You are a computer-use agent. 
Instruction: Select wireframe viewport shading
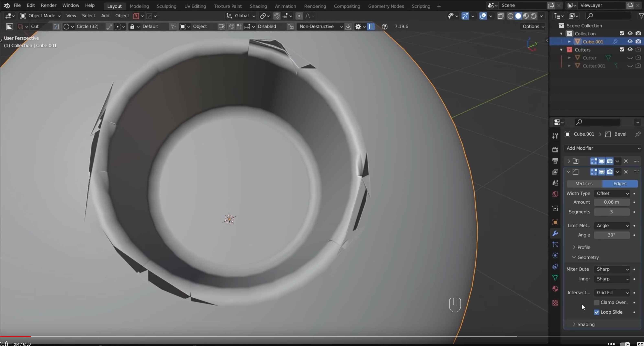(510, 16)
